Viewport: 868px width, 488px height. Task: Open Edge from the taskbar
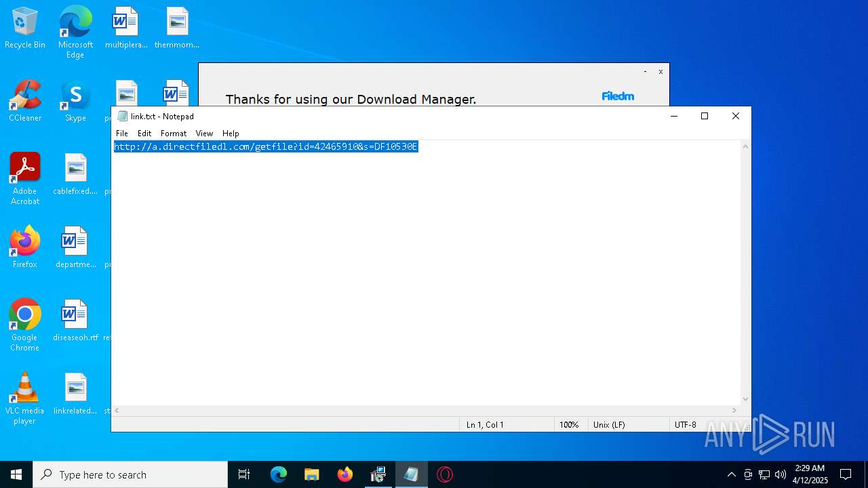click(279, 474)
